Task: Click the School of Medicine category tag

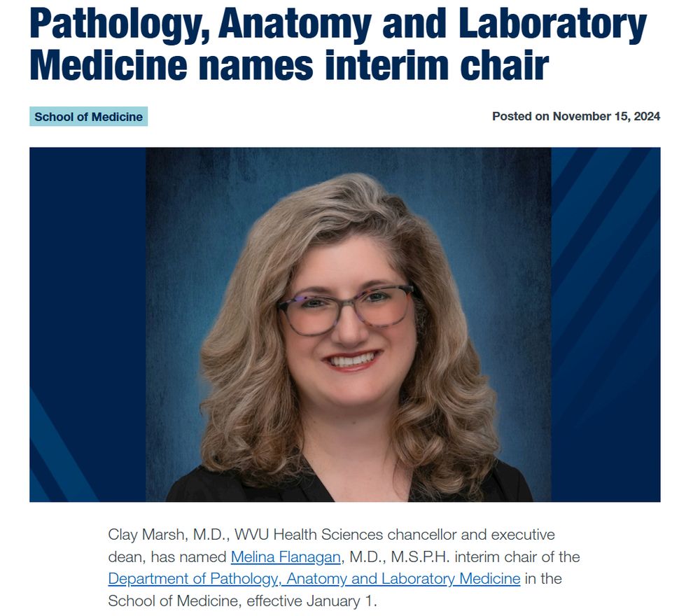Action: [88, 116]
